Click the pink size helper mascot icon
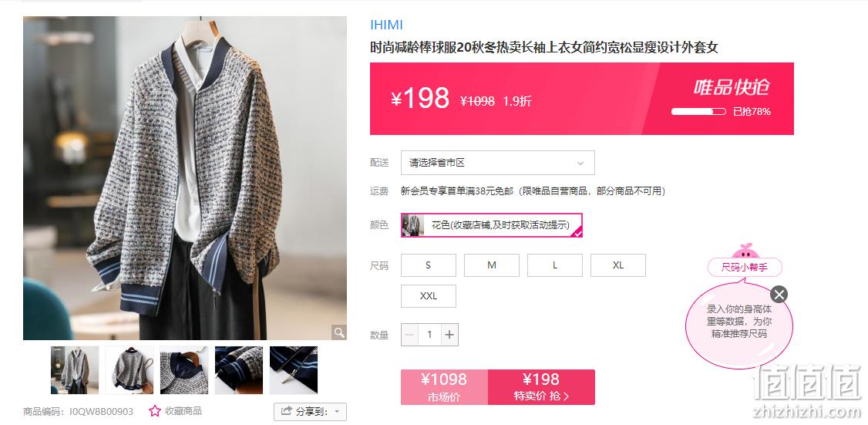The height and width of the screenshot is (425, 868). [745, 250]
